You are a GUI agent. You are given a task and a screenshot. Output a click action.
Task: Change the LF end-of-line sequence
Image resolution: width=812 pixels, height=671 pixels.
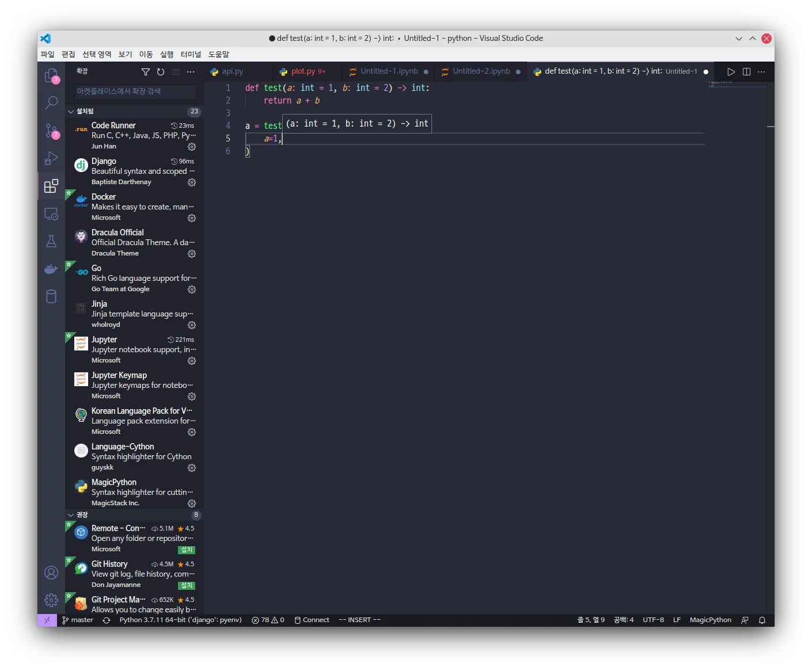click(x=677, y=620)
